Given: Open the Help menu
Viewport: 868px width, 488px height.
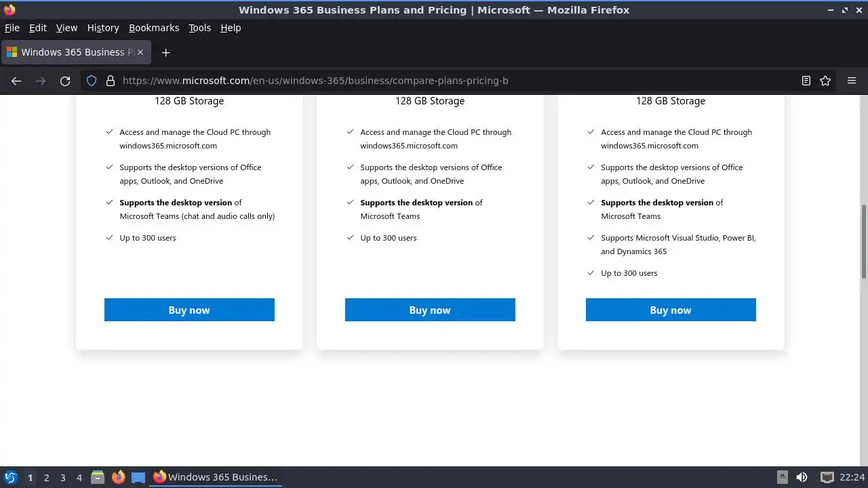Looking at the screenshot, I should pos(231,28).
